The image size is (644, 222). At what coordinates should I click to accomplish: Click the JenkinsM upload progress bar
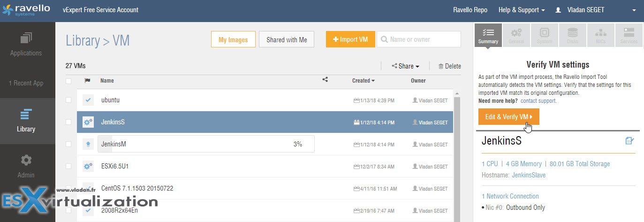point(206,144)
